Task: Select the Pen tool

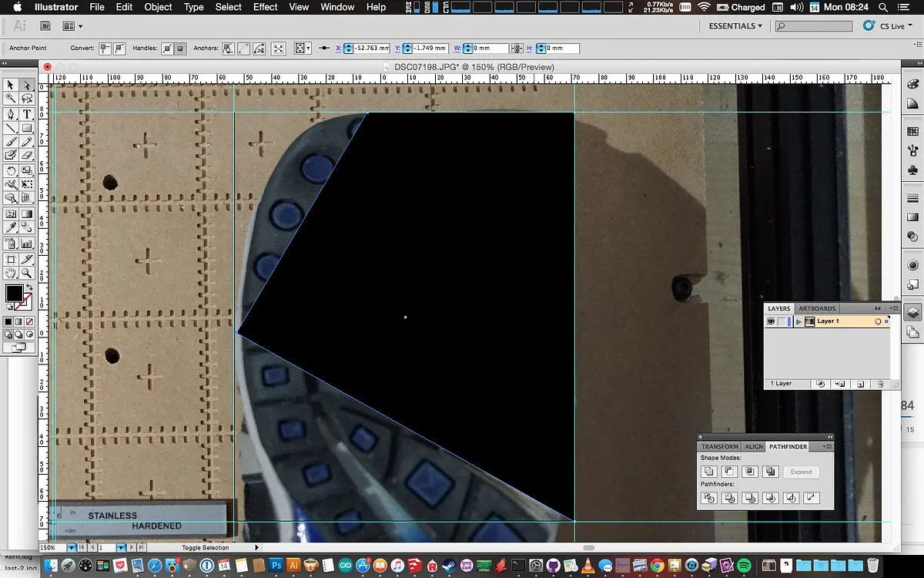Action: pos(11,114)
